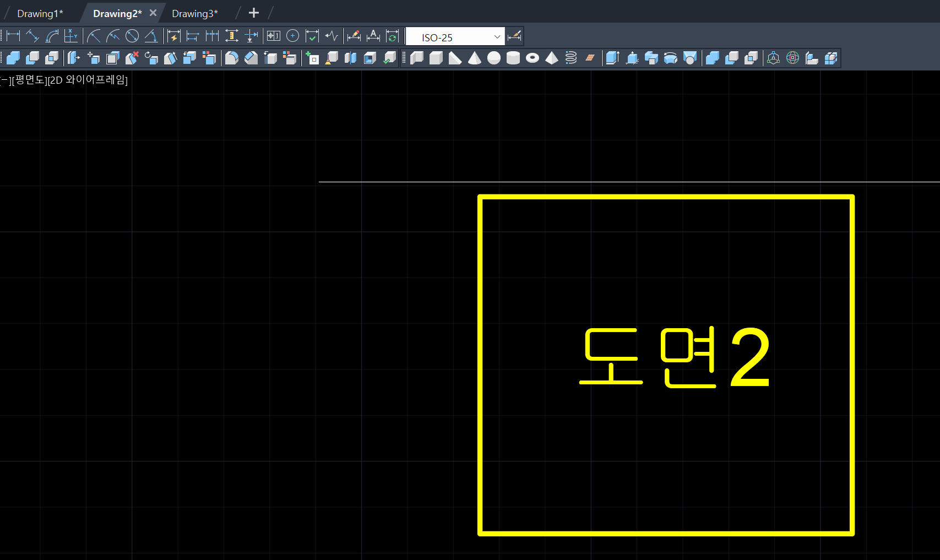The height and width of the screenshot is (560, 940).
Task: Click the Shell solid tool
Action: [x=370, y=58]
